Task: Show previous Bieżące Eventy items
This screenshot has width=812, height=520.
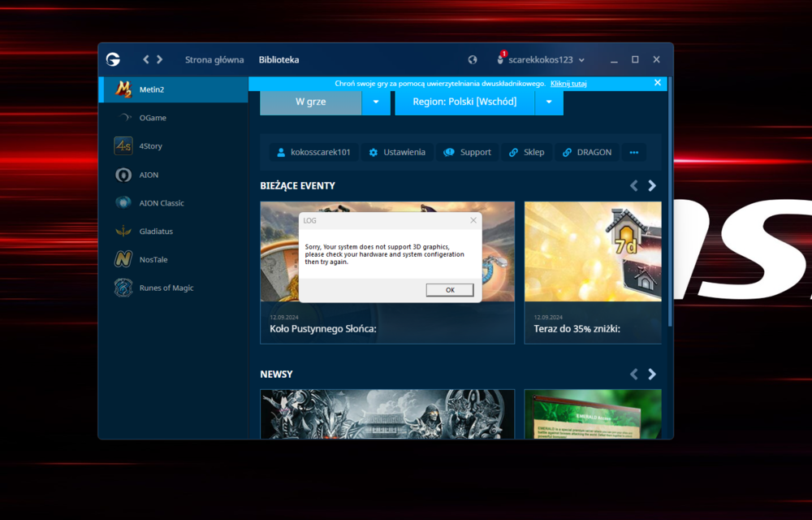Action: coord(634,185)
